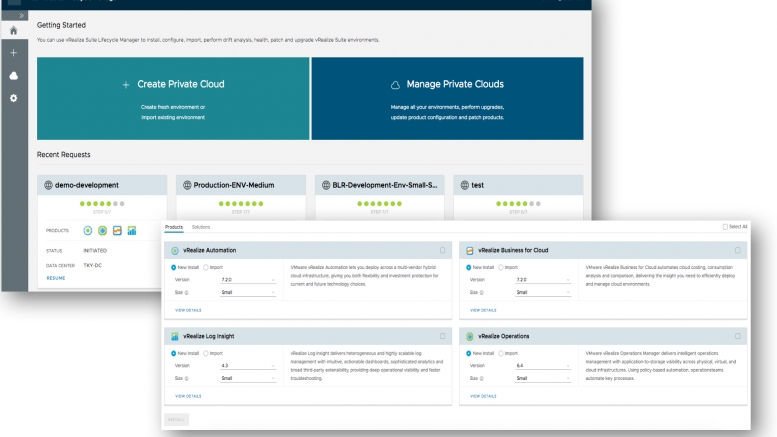The width and height of the screenshot is (777, 437).
Task: Click the demo-development step progress dots
Action: tap(102, 204)
